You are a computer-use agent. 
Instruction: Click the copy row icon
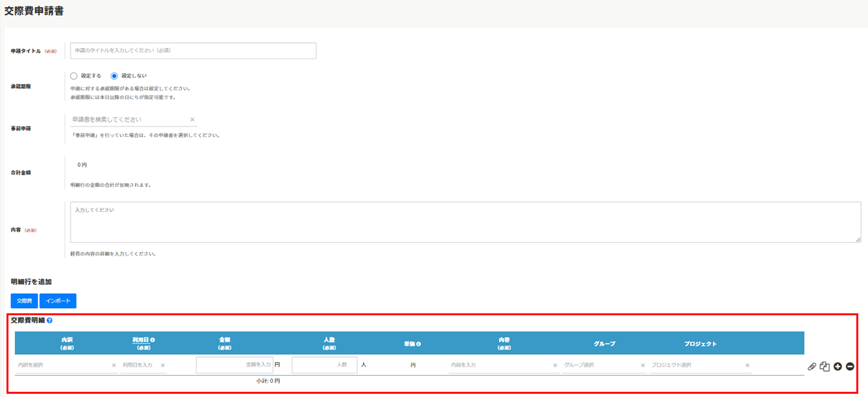click(x=825, y=367)
